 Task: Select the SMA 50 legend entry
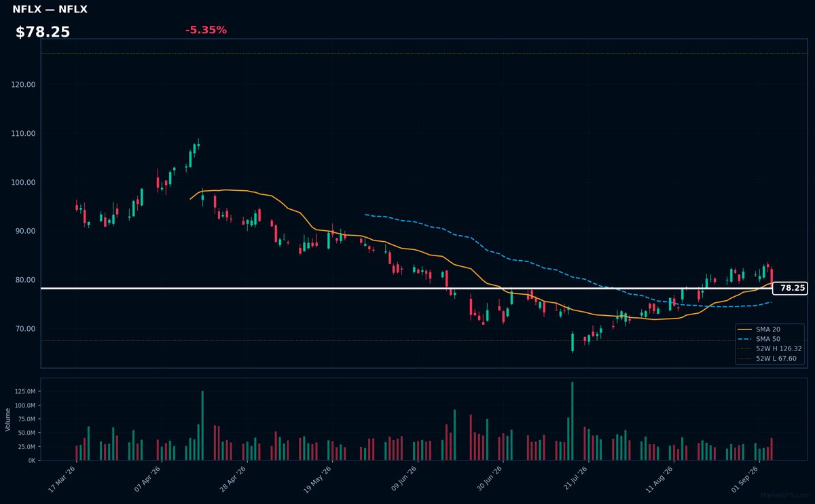[759, 338]
